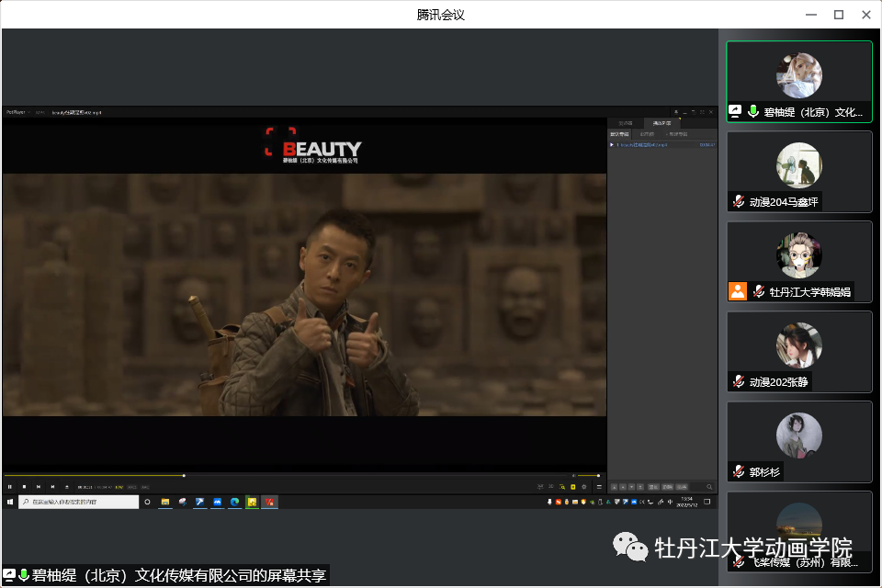The height and width of the screenshot is (588, 882).
Task: Open the red WPS taskbar icon
Action: pos(269,502)
